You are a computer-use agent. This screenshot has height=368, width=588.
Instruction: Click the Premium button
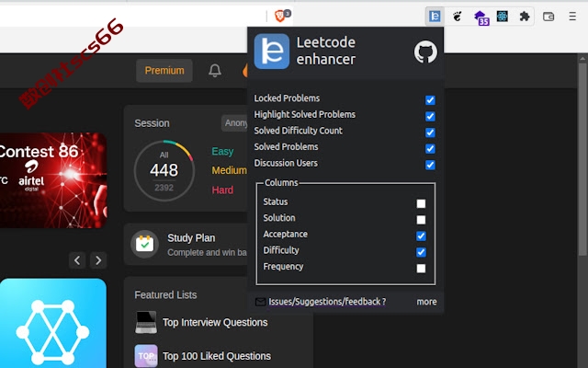164,71
